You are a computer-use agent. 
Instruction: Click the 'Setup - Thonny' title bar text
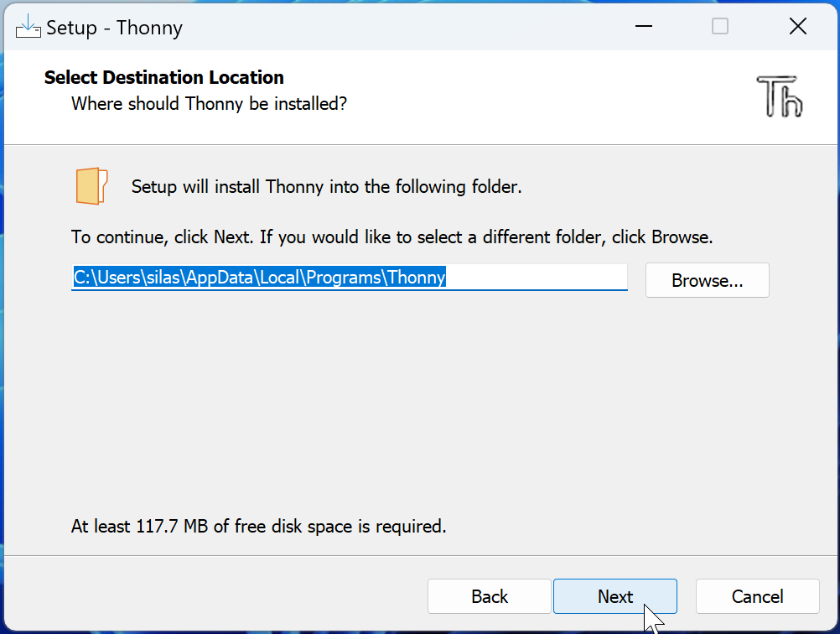coord(114,28)
